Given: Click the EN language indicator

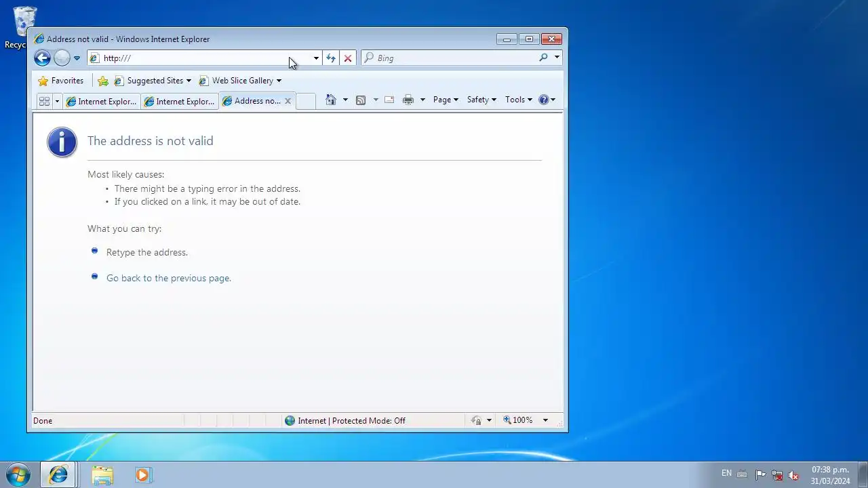Looking at the screenshot, I should point(726,473).
